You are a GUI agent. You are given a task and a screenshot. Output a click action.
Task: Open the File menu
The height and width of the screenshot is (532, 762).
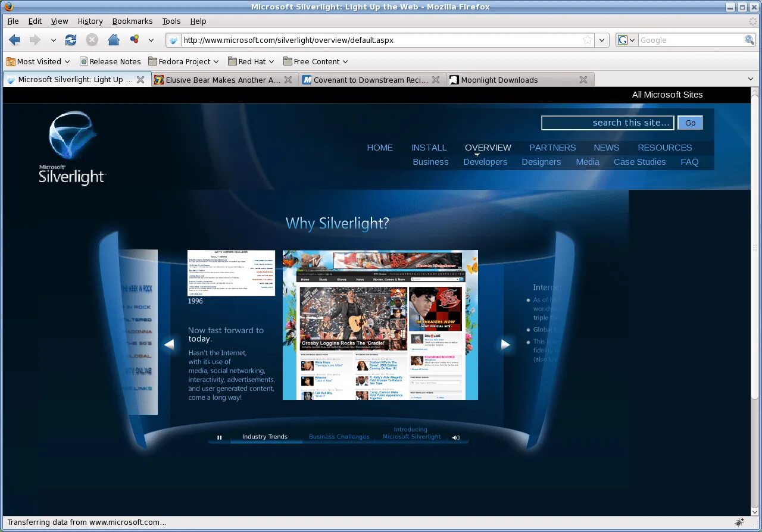coord(13,21)
